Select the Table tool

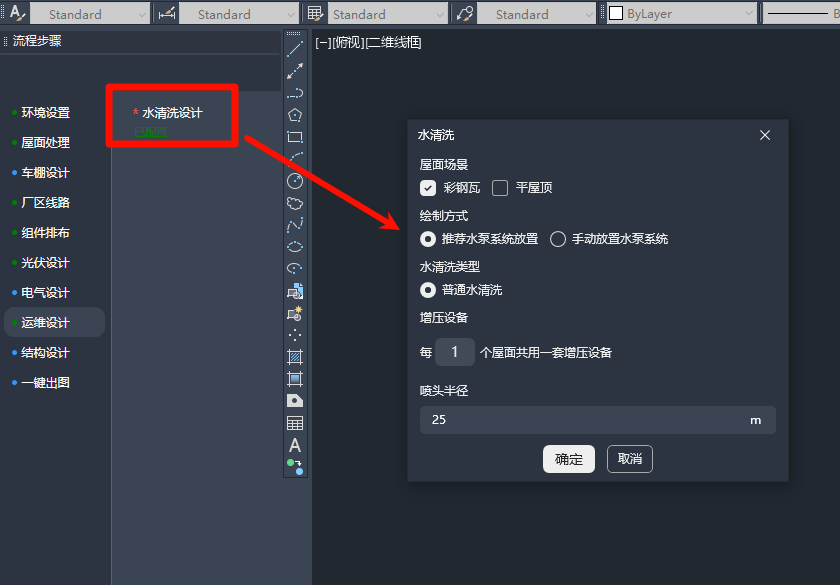295,423
